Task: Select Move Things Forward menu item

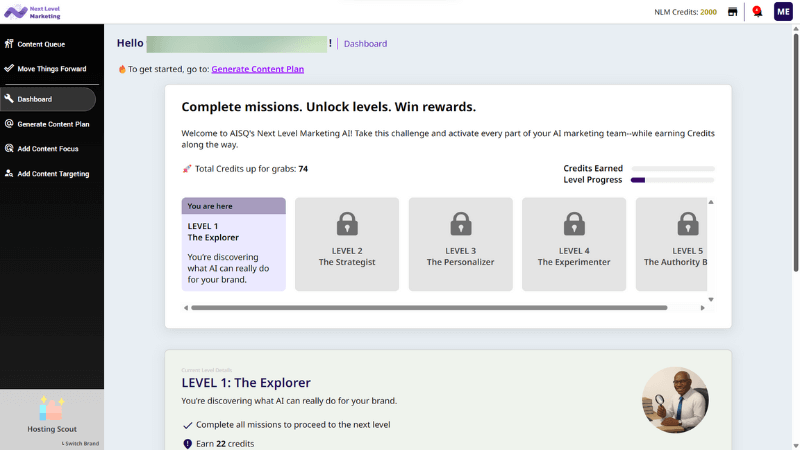Action: [x=51, y=69]
